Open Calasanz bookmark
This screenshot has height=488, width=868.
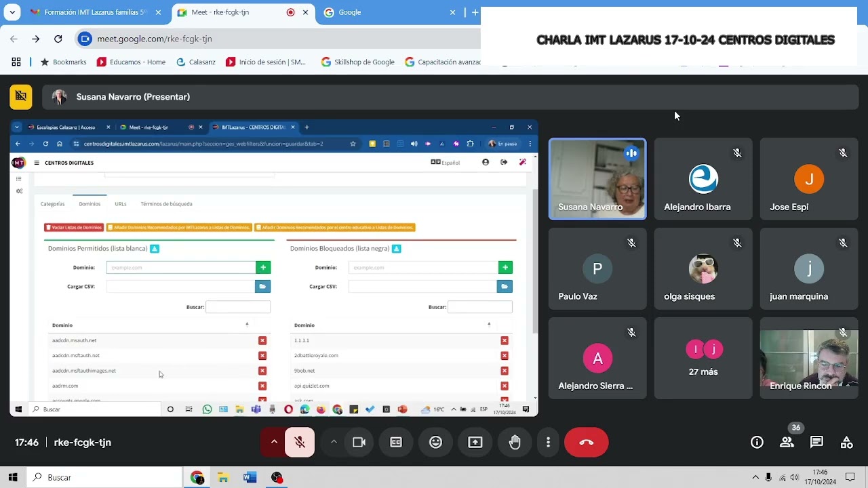pyautogui.click(x=195, y=62)
